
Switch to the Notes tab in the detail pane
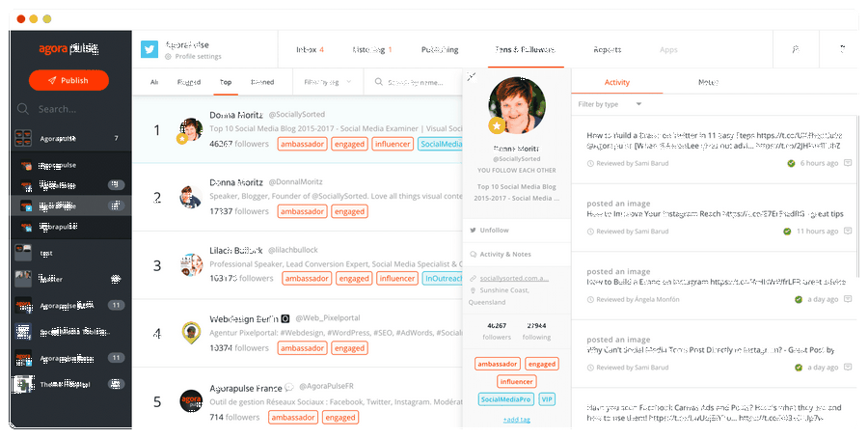(708, 82)
